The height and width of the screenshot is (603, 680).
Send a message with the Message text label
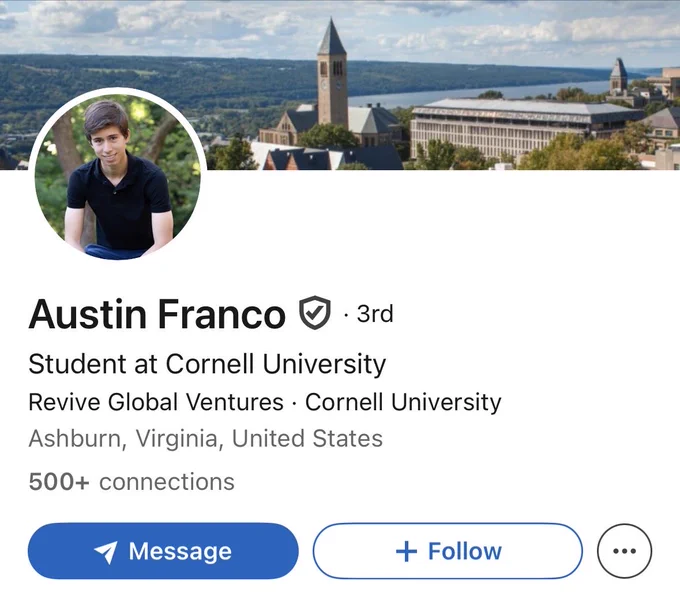(180, 552)
